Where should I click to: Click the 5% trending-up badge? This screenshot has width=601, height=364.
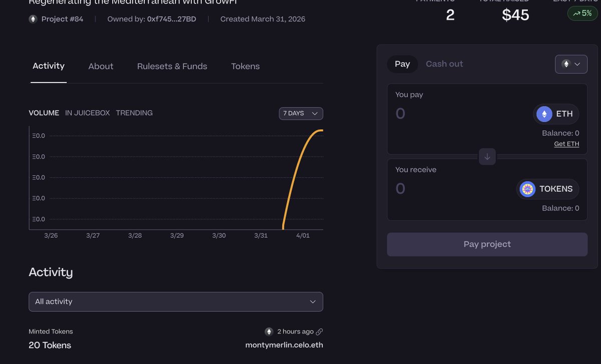coord(582,14)
